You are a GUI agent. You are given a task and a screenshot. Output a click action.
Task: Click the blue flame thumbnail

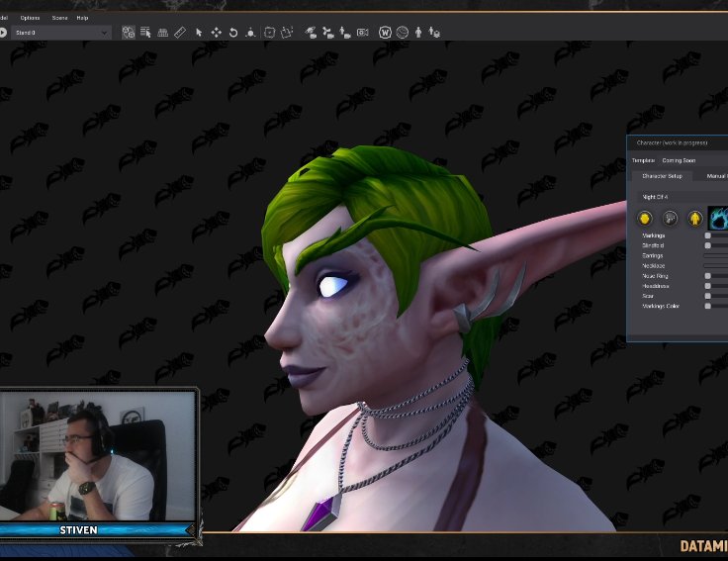pyautogui.click(x=718, y=218)
